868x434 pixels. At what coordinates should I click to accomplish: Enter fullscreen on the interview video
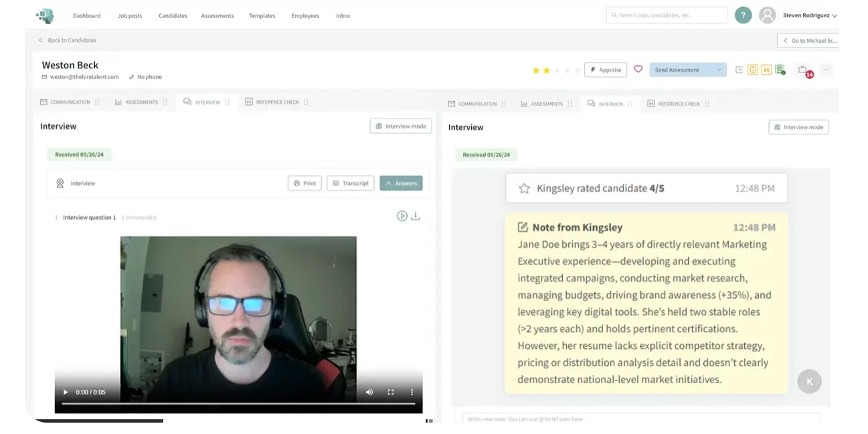391,393
